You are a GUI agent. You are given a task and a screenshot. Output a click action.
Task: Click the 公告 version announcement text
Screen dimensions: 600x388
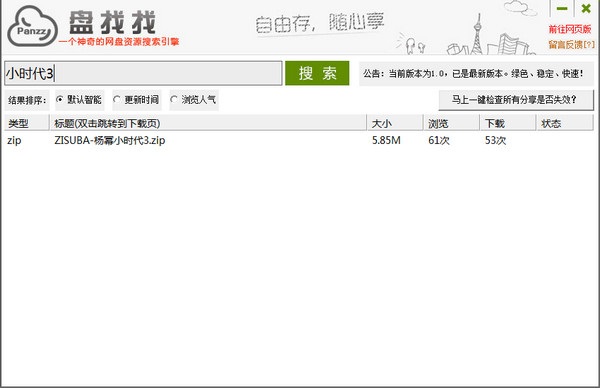pos(473,73)
